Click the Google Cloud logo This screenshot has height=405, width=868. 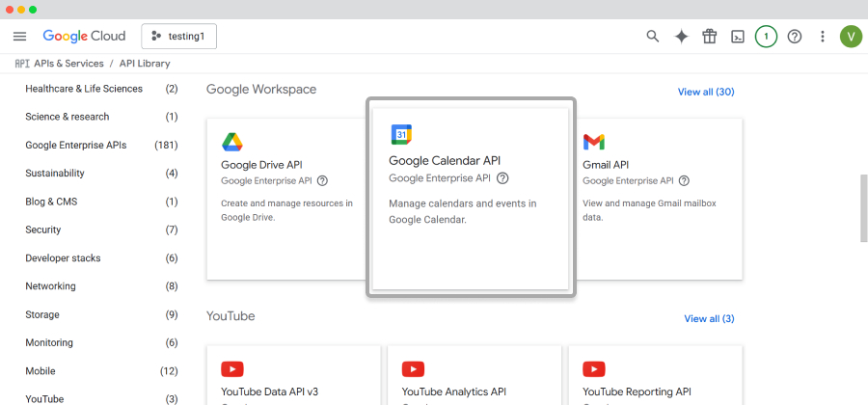[84, 37]
